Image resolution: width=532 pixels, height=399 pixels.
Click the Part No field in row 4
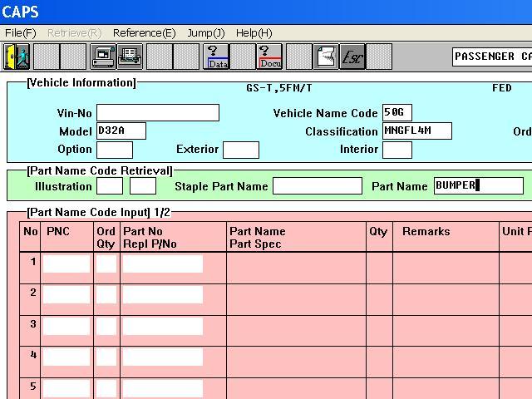(163, 357)
